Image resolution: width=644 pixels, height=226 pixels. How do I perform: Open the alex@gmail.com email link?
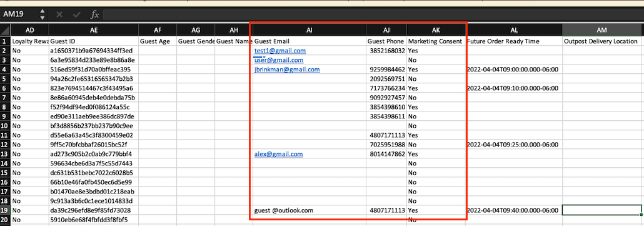tap(278, 154)
